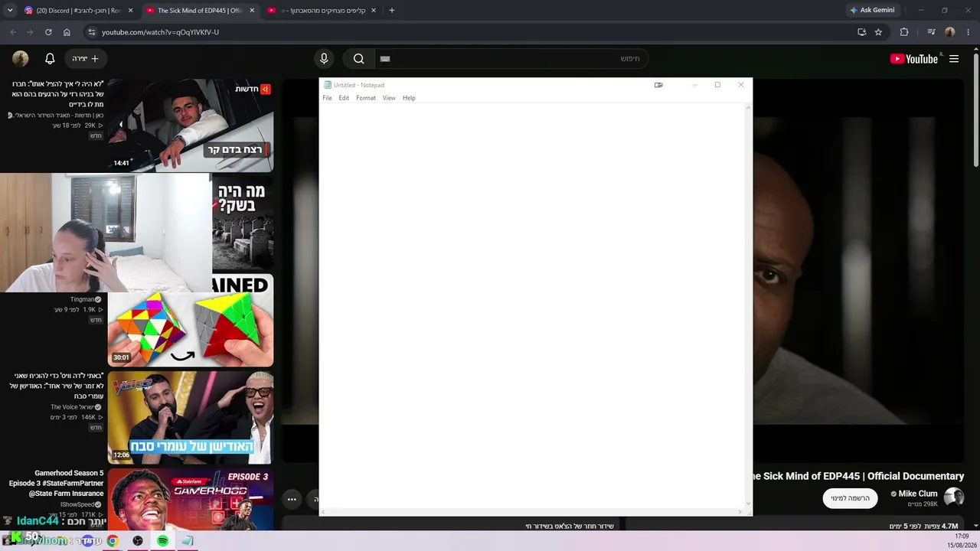980x551 pixels.
Task: Open Chrome from the taskbar
Action: [113, 541]
